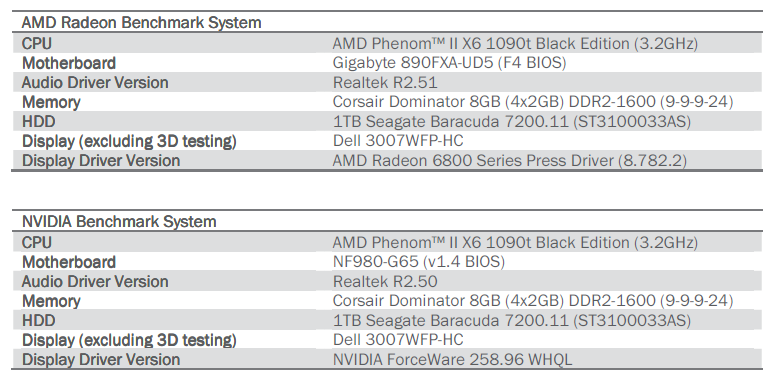776x384 pixels.
Task: Click the Realtek R2.51 audio driver text
Action: [x=385, y=83]
